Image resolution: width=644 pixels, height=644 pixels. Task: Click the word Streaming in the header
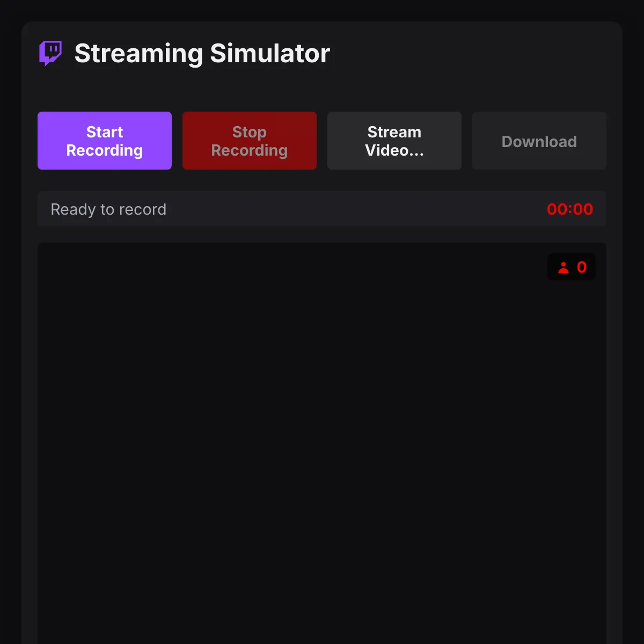(139, 54)
